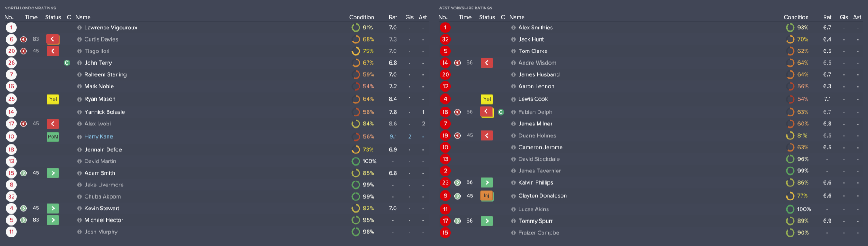
Task: Click Clayton Donaldson's orange Inj status icon
Action: pyautogui.click(x=486, y=196)
